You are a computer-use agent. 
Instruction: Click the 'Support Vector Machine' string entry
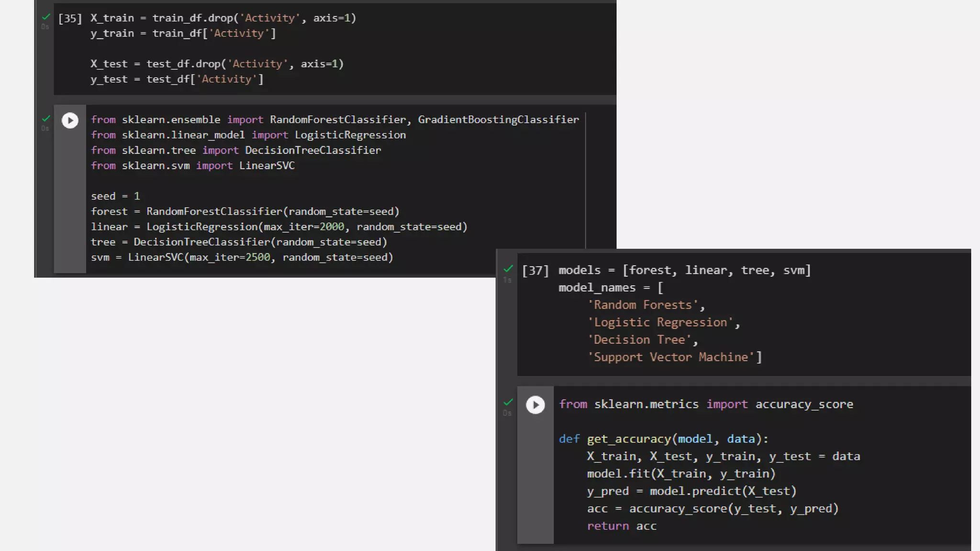[x=674, y=357]
